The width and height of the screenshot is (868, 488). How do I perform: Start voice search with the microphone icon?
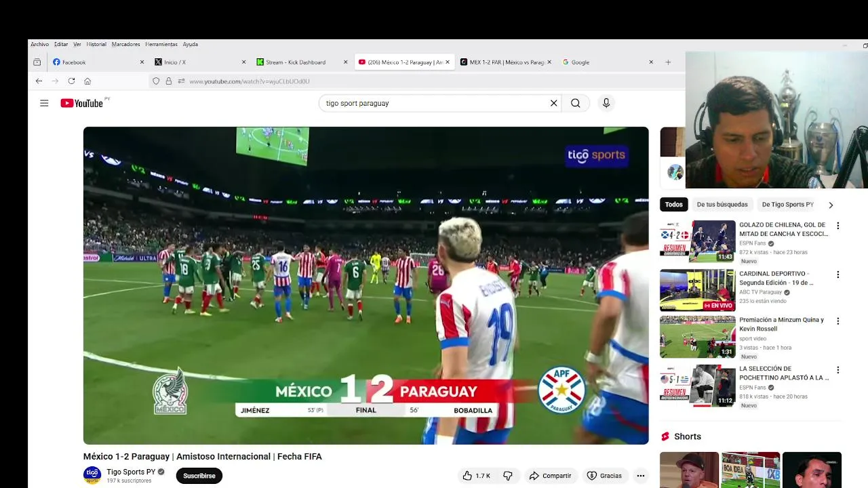[x=606, y=103]
